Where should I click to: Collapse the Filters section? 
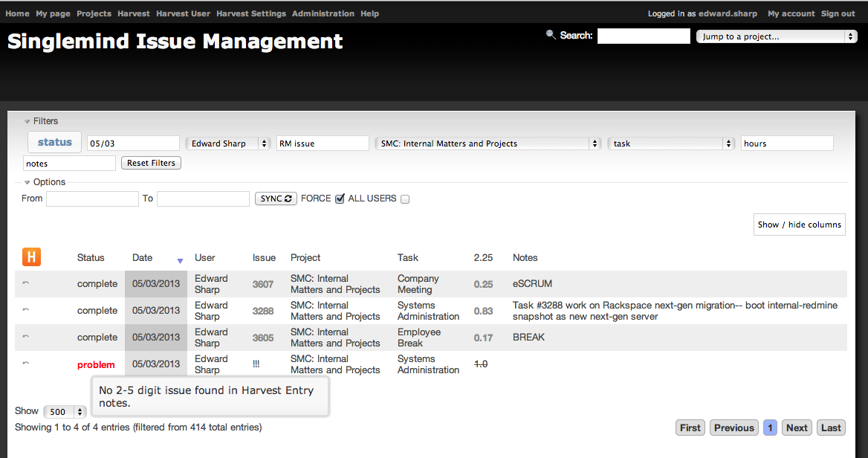27,121
